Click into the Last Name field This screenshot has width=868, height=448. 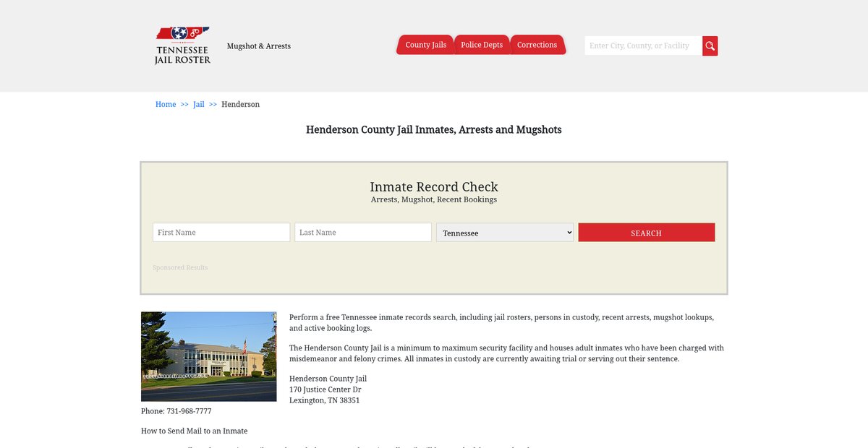pyautogui.click(x=363, y=233)
